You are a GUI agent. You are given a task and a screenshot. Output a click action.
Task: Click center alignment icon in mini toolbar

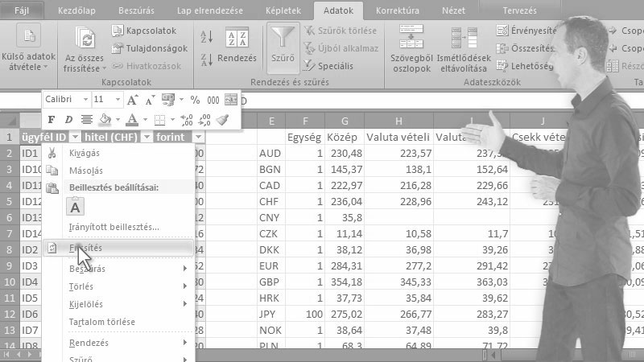click(87, 119)
